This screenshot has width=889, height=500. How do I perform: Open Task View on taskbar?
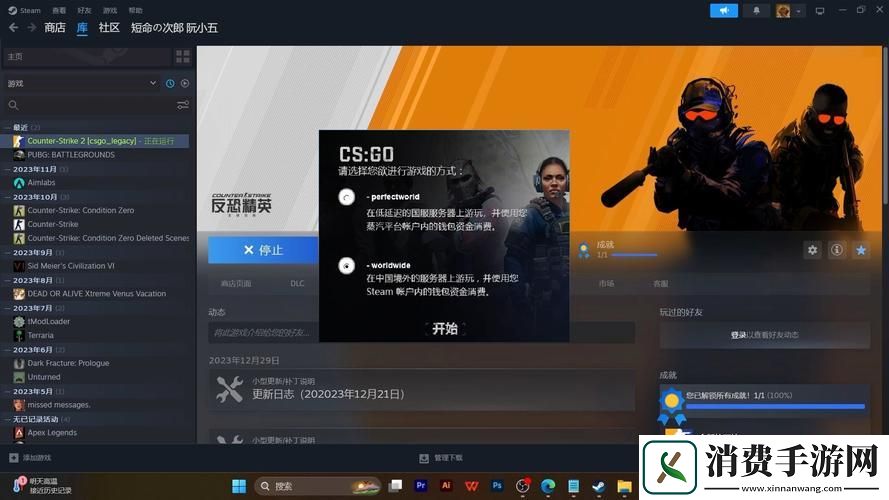[396, 486]
